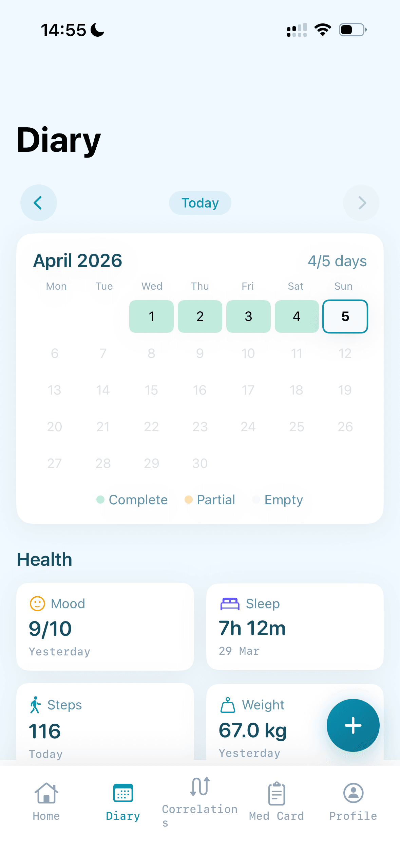Go to next month with right chevron
The height and width of the screenshot is (868, 400).
click(x=361, y=203)
